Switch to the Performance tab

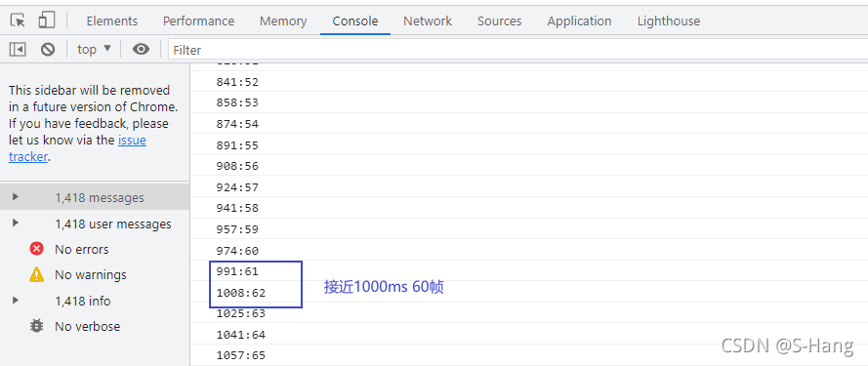198,21
